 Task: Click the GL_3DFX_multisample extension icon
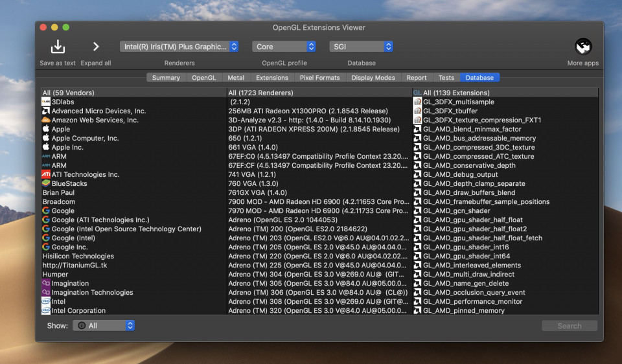coord(417,102)
